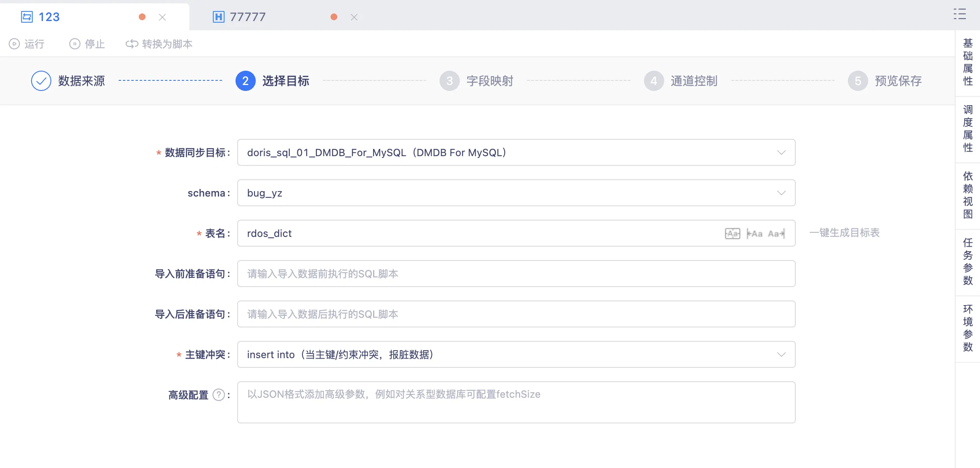
Task: Click the suffix match Aa icon in 表名 field
Action: pos(776,234)
